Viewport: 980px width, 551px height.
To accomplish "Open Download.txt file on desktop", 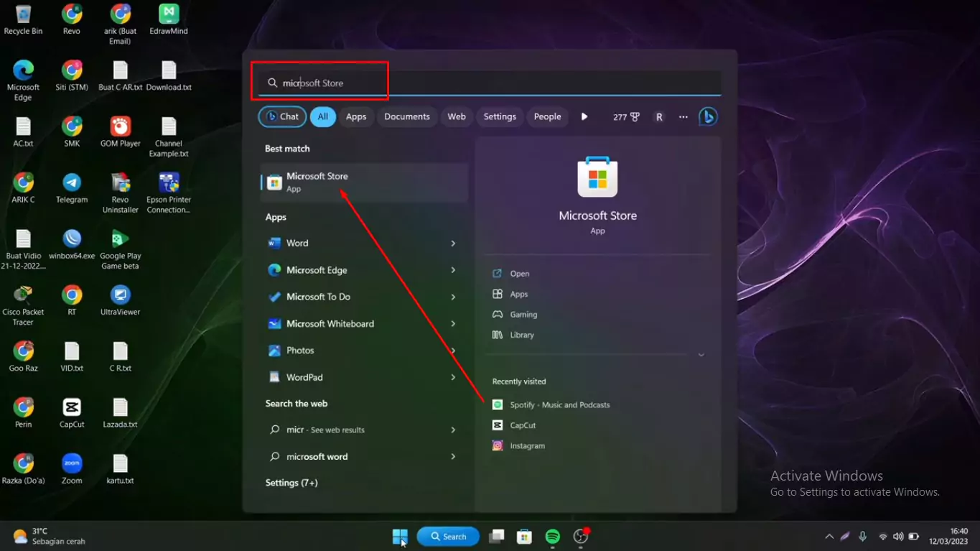I will pyautogui.click(x=169, y=75).
